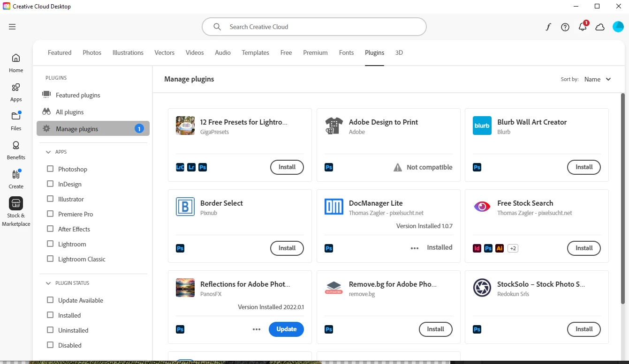Open the notifications bell
This screenshot has height=364, width=629.
click(x=583, y=27)
